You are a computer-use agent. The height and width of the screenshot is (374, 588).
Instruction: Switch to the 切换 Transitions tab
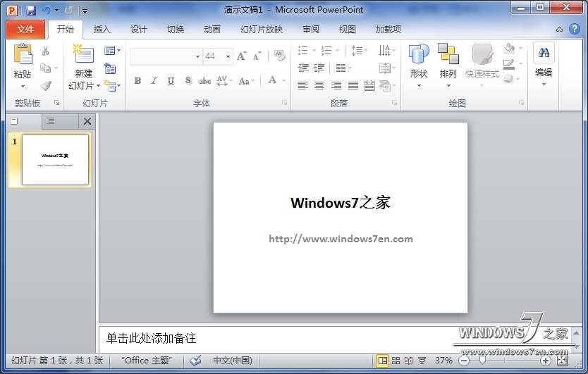pyautogui.click(x=176, y=30)
